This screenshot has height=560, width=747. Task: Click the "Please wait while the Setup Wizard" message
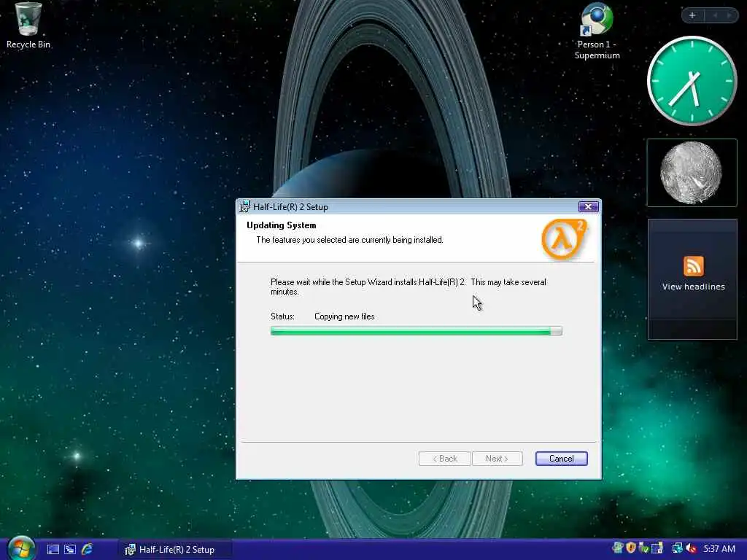pos(409,287)
